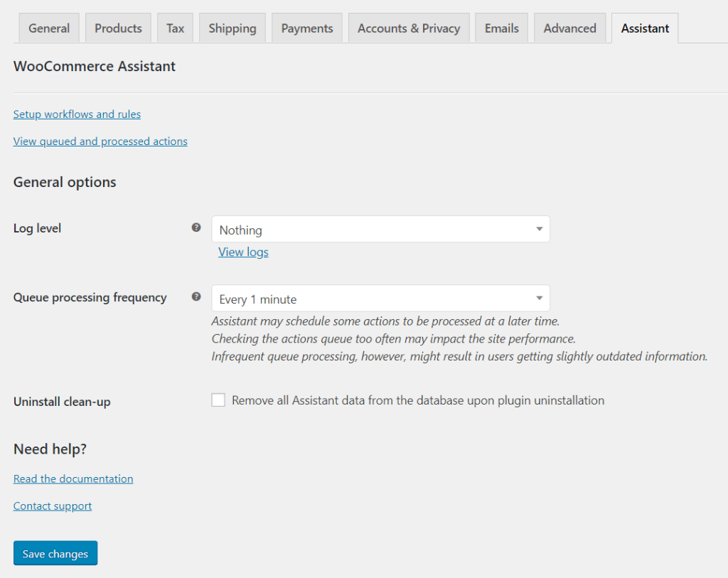Screen dimensions: 728x578
Task: Open the Queue processing frequency dropdown
Action: [381, 298]
